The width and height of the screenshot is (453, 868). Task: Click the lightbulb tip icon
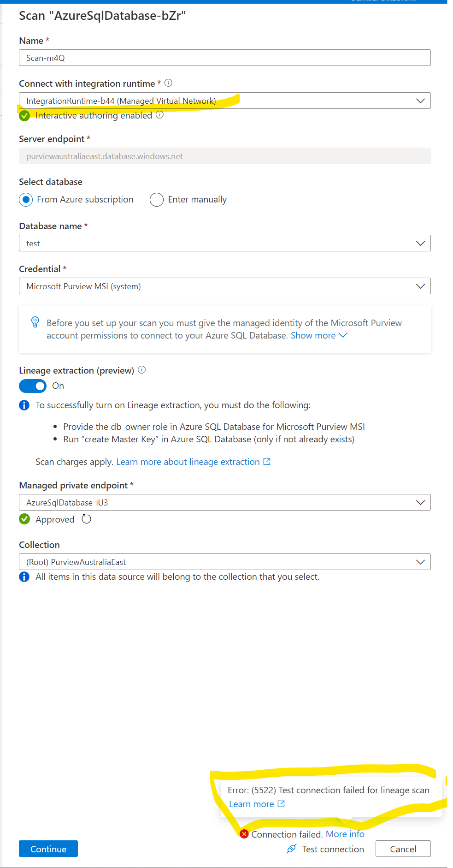point(35,322)
